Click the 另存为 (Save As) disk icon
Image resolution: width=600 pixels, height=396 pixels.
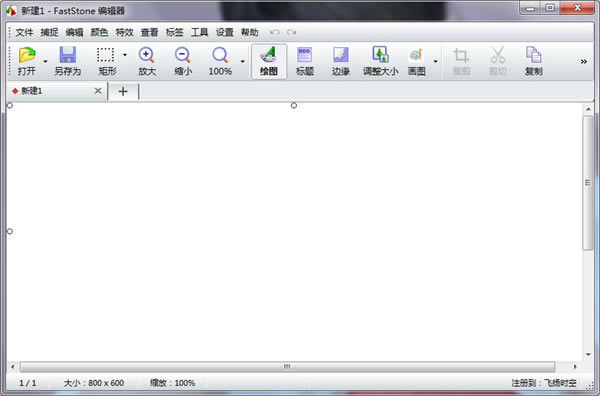(x=68, y=55)
